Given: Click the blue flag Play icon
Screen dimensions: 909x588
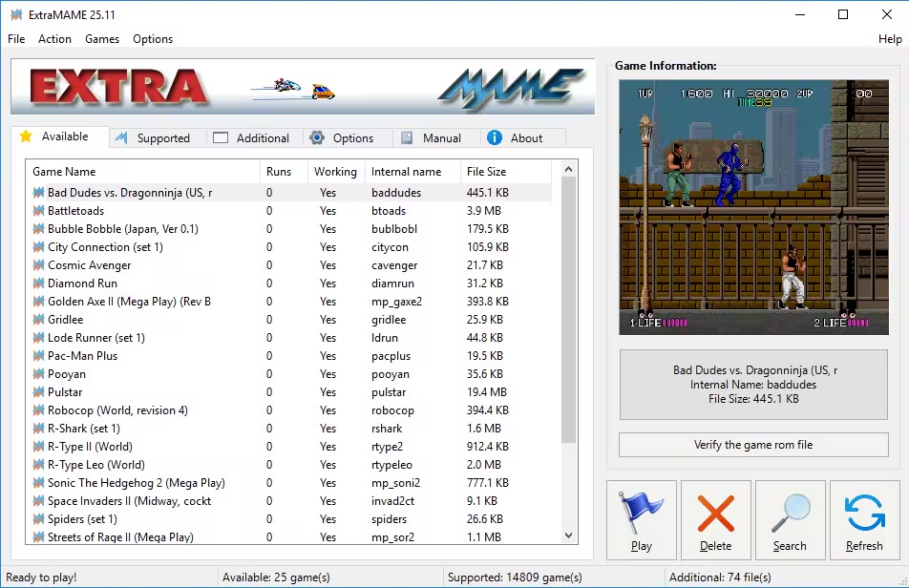Looking at the screenshot, I should pos(641,513).
